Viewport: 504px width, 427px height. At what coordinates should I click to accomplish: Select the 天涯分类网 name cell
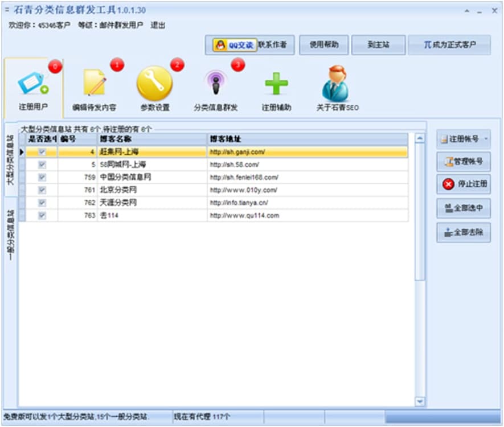(x=152, y=203)
